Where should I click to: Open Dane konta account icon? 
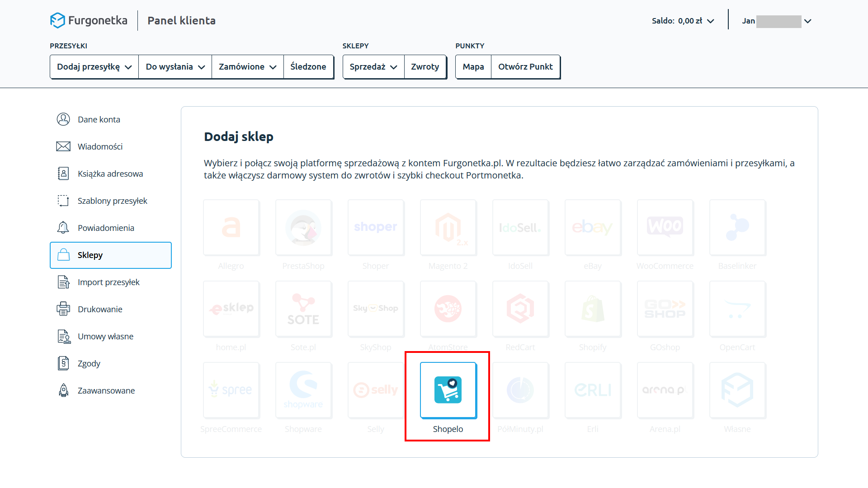point(63,119)
